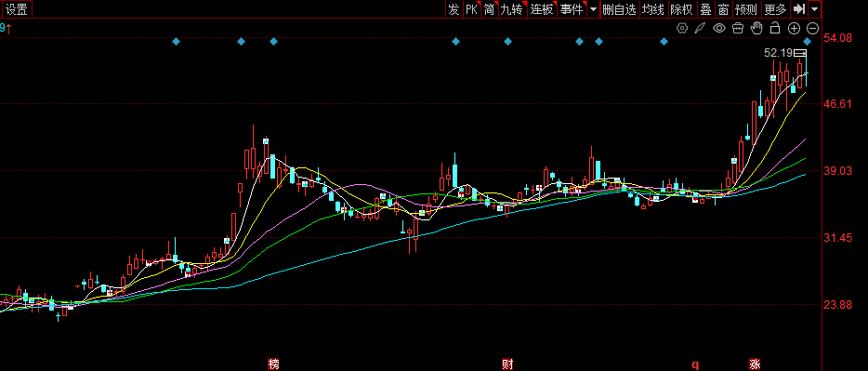Toggle the chart lock icon
The image size is (868, 371).
coord(775,28)
